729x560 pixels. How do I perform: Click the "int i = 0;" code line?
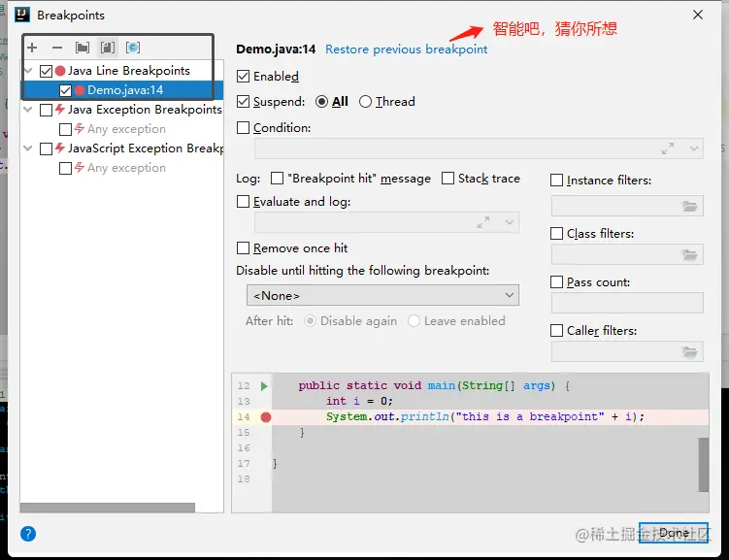pyautogui.click(x=359, y=401)
